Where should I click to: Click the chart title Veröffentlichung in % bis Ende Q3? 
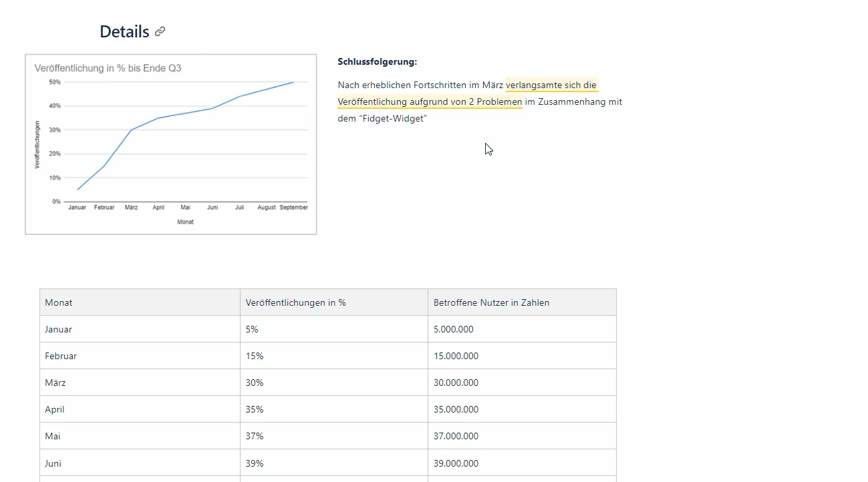click(x=108, y=68)
